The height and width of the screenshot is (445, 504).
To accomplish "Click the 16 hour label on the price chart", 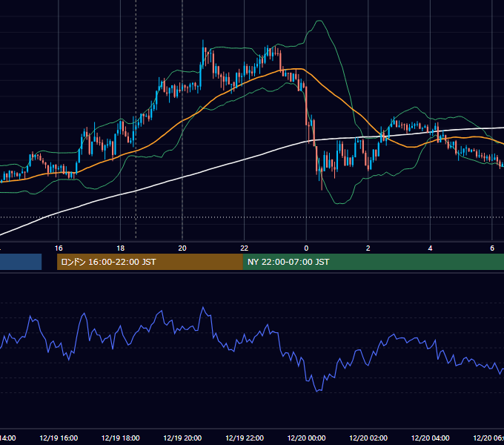I will click(x=59, y=248).
